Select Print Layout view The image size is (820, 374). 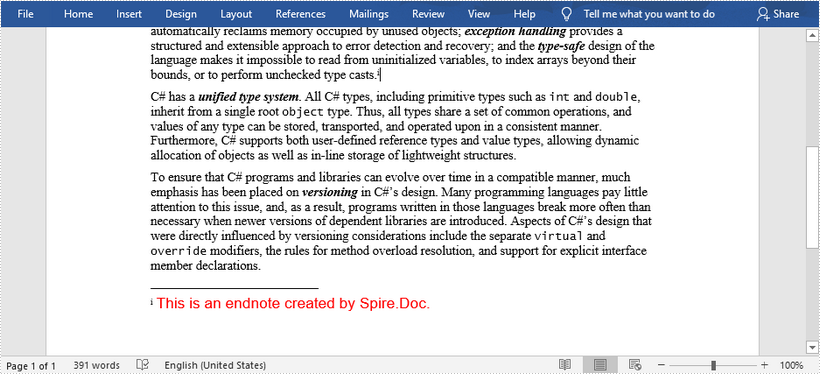point(600,365)
